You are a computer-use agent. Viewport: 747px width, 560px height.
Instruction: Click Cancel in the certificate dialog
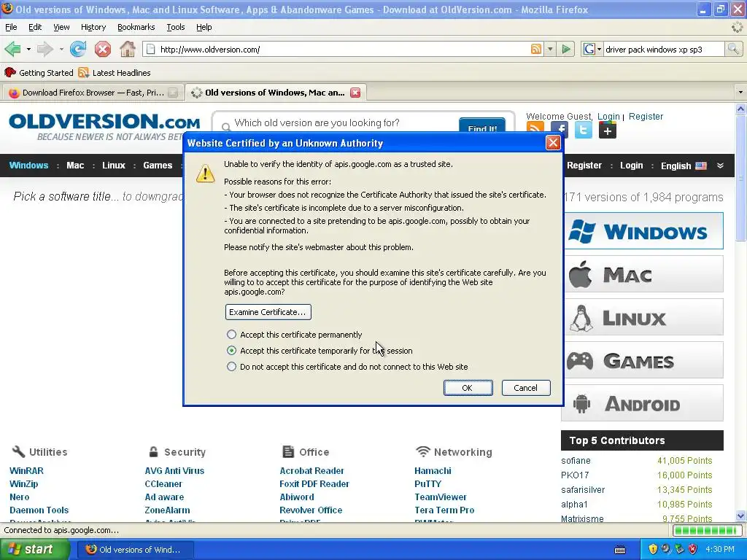525,388
